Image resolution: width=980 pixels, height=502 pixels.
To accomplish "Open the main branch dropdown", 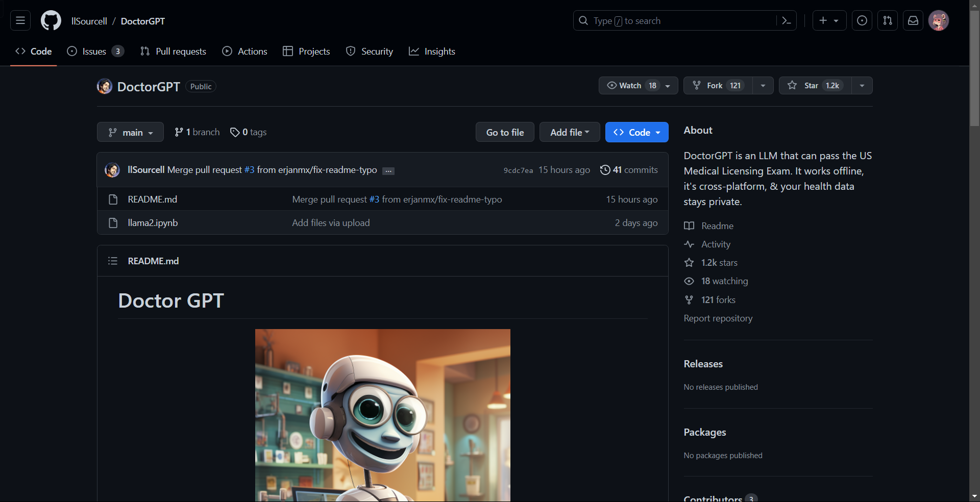I will pyautogui.click(x=130, y=132).
